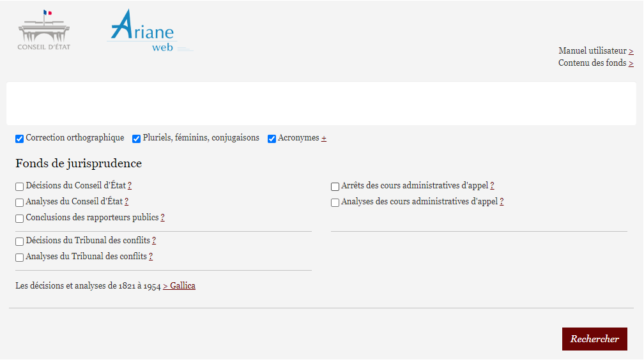Open help icon for Analyses du Tribunal des conflits

coord(151,257)
